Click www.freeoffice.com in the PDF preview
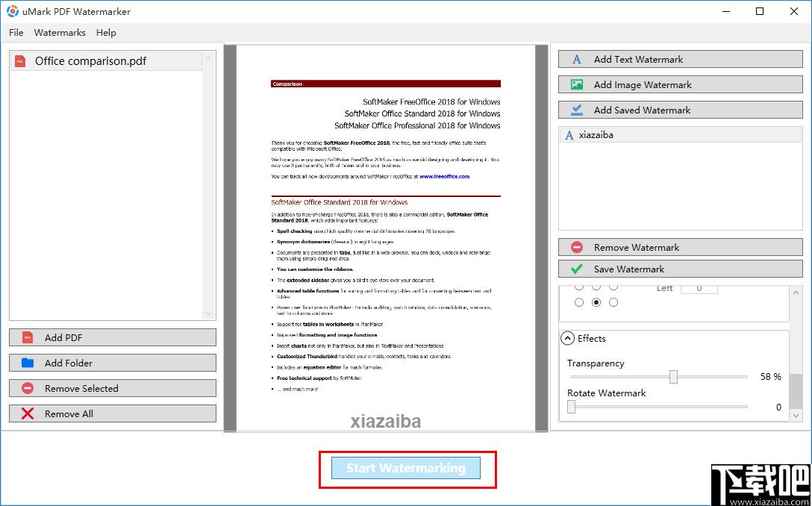812x506 pixels. coord(444,177)
